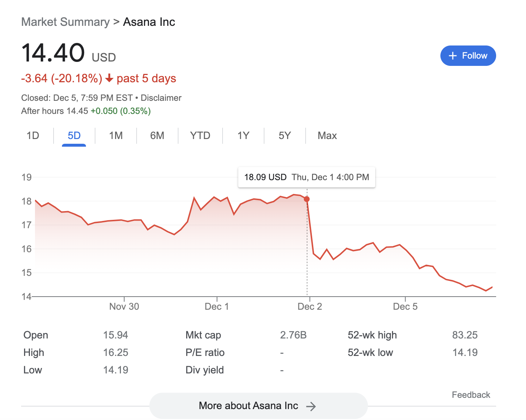Viewport: 526px width, 420px height.
Task: Select the 5D time range tab
Action: (74, 136)
